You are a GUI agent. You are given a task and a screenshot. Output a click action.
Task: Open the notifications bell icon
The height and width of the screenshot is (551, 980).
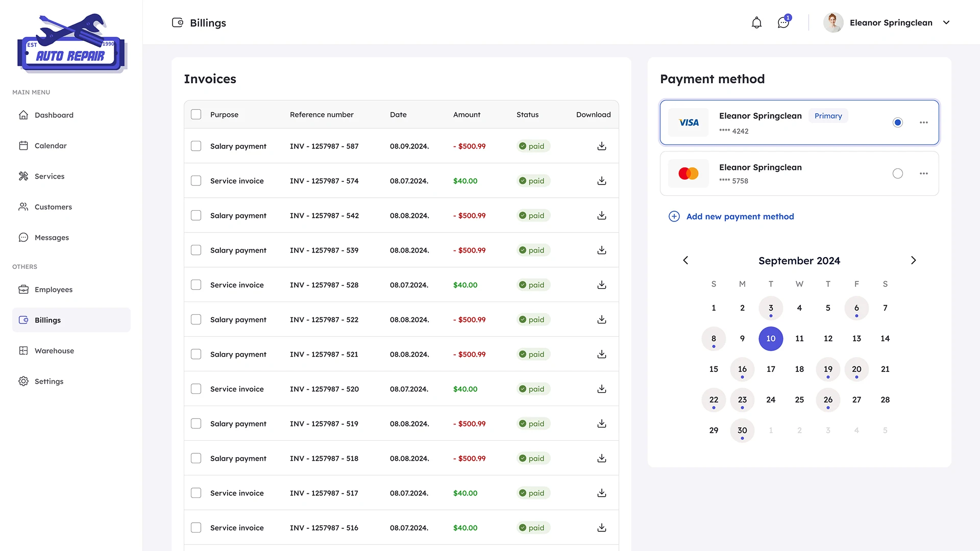click(x=756, y=22)
